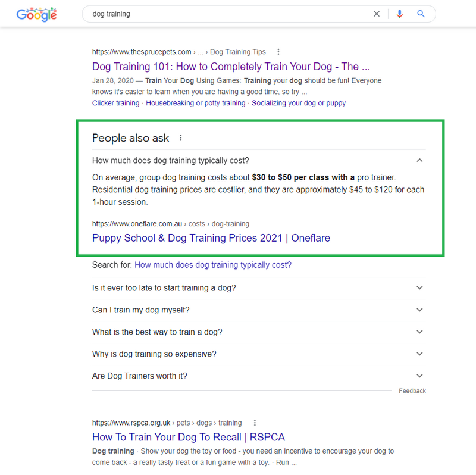Expand 'Why is dog training so expensive?'
Image resolution: width=476 pixels, height=475 pixels.
pos(259,354)
